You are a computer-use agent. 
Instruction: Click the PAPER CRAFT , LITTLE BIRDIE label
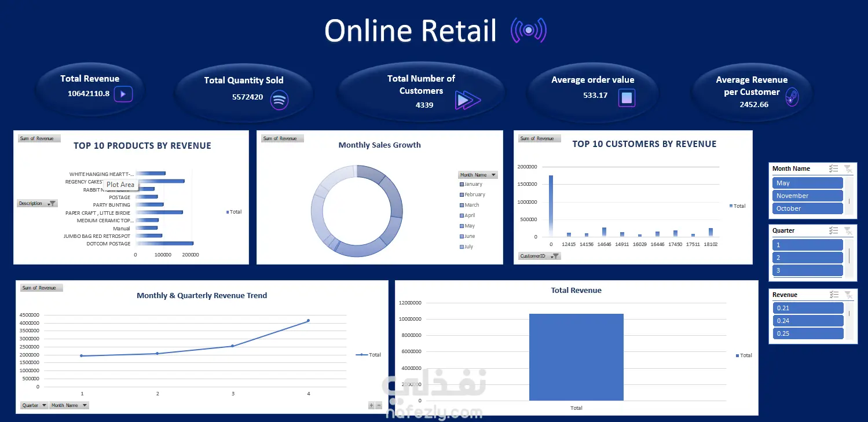pos(98,213)
